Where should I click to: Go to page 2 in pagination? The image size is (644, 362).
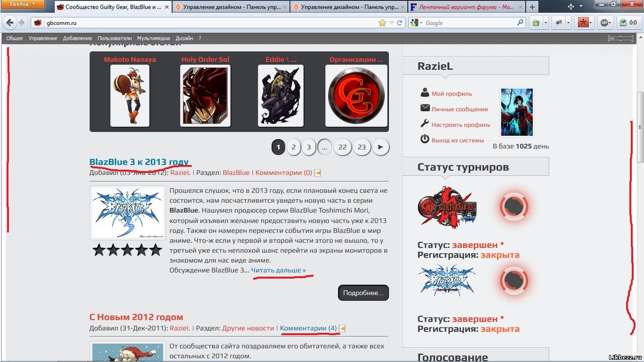[293, 147]
